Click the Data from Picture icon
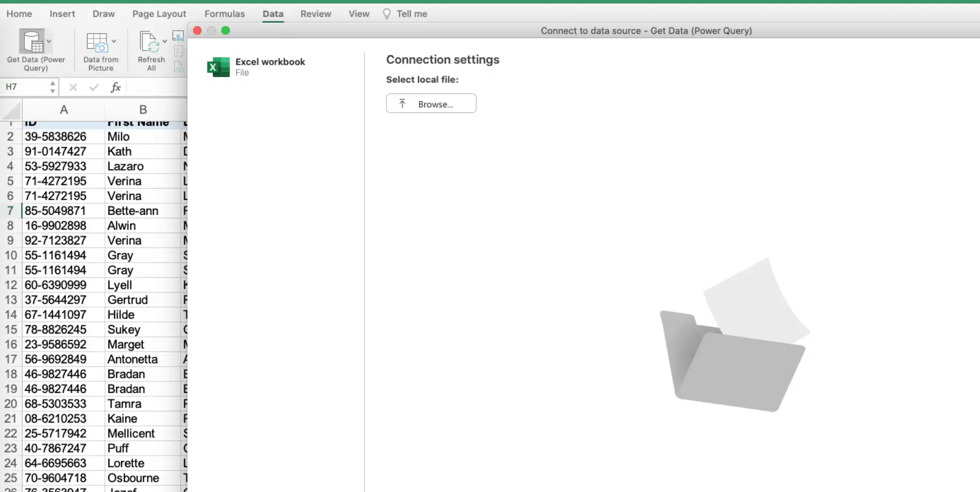The height and width of the screenshot is (492, 980). (97, 42)
